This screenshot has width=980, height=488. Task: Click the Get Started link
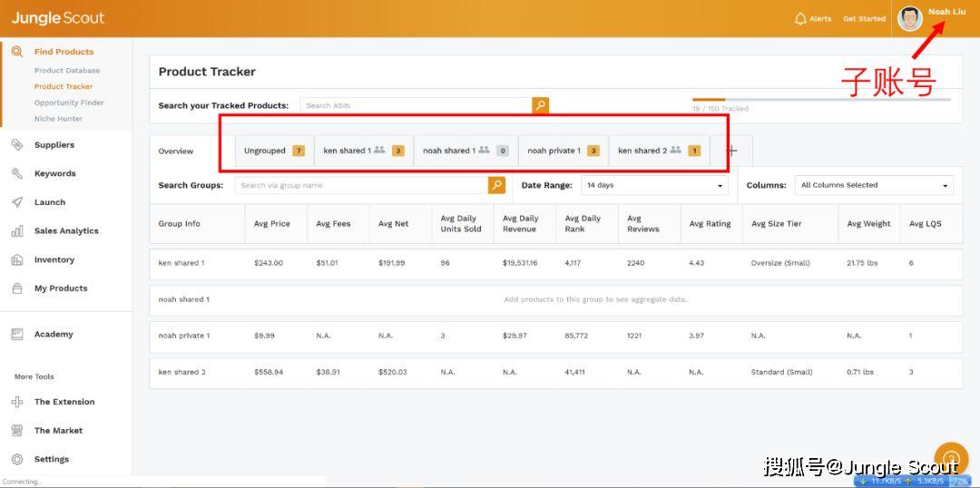point(864,19)
